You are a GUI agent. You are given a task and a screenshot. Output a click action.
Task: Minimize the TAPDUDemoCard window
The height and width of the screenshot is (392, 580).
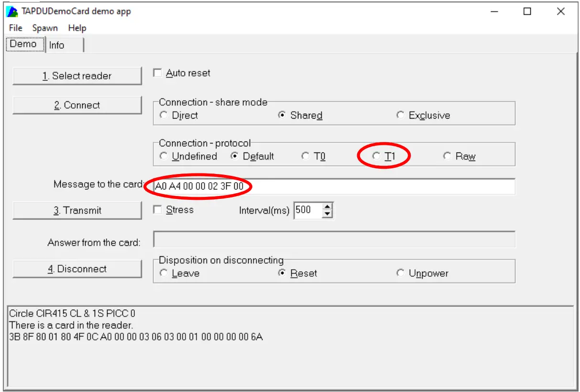(495, 11)
